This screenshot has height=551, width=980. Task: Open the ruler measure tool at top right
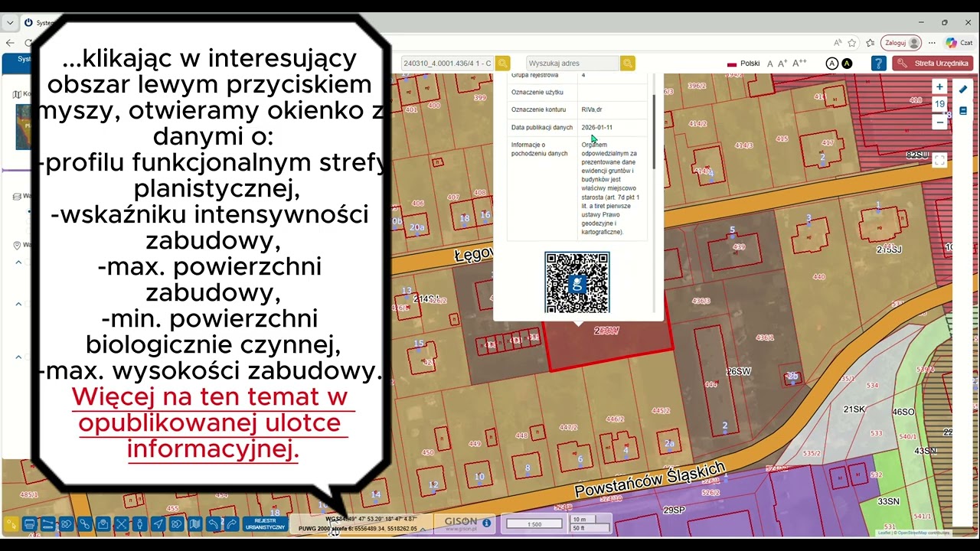click(963, 90)
